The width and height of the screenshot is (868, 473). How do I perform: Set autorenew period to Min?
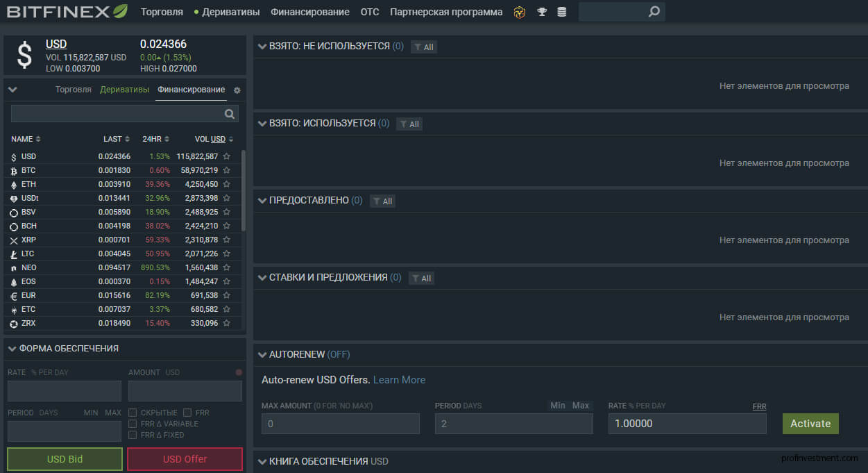(x=558, y=406)
